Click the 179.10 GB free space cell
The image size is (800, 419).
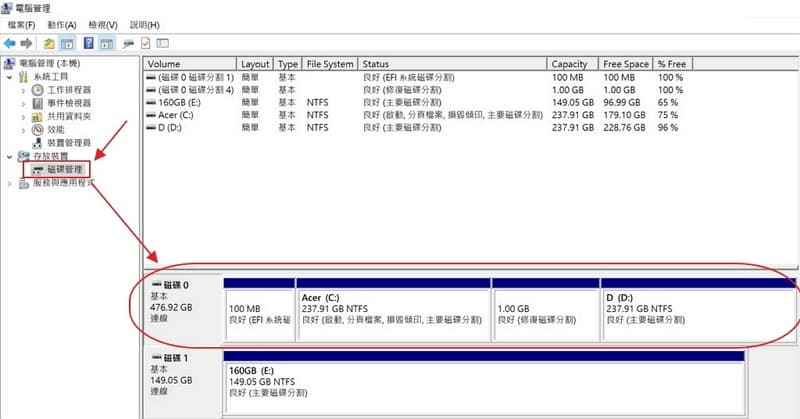click(624, 115)
